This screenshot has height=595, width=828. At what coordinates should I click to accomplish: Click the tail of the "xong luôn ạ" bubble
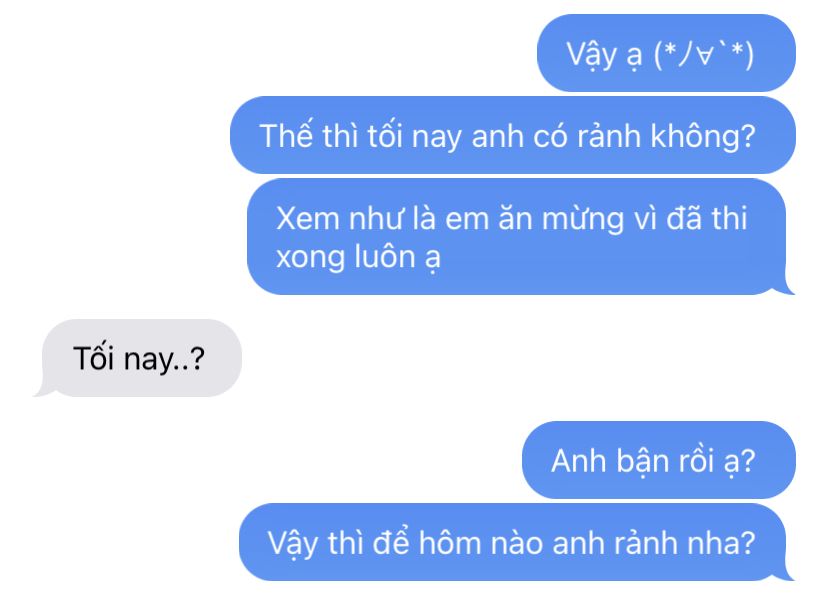point(788,288)
